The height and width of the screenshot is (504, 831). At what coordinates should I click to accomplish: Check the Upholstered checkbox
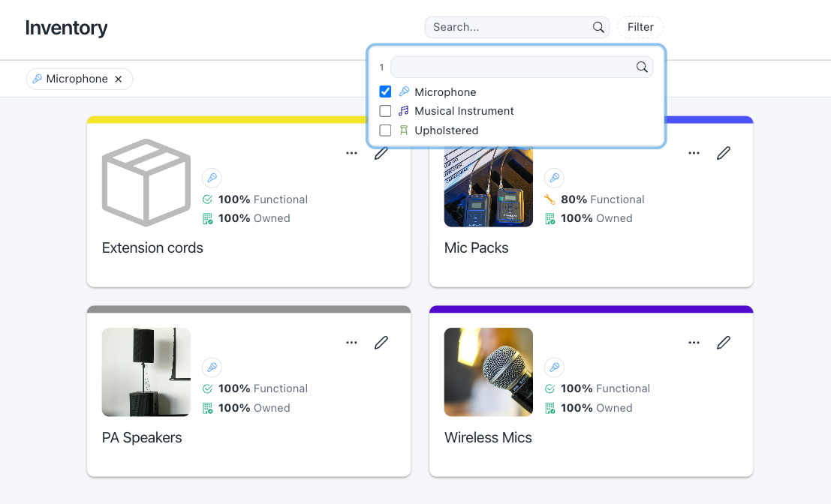[x=385, y=130]
